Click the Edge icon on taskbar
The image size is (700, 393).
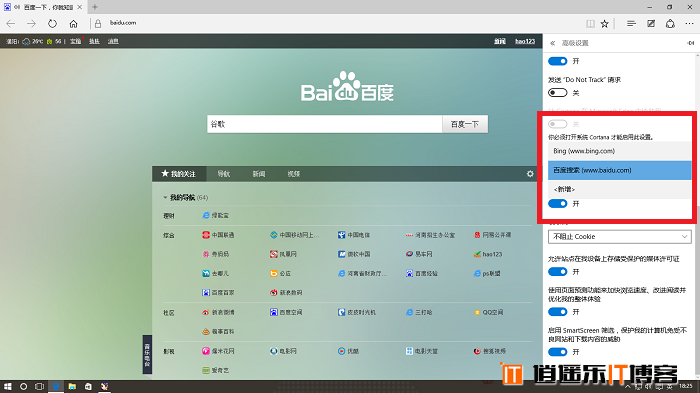[56, 386]
